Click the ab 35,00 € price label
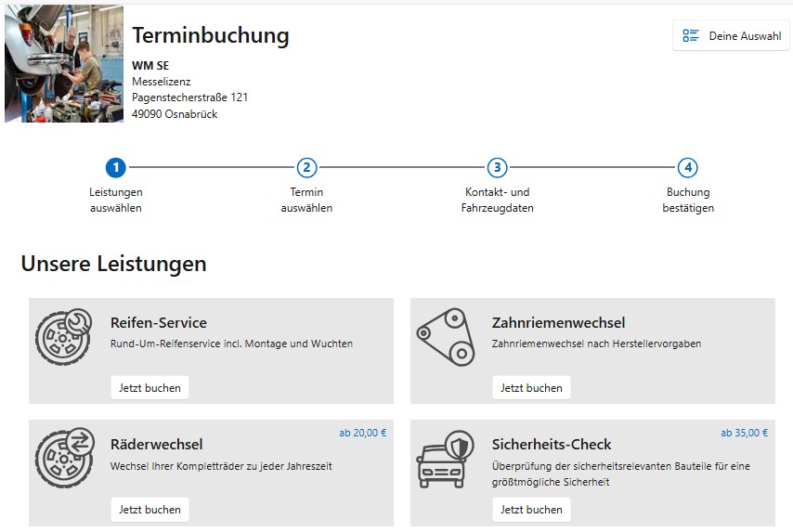The image size is (793, 532). [744, 433]
